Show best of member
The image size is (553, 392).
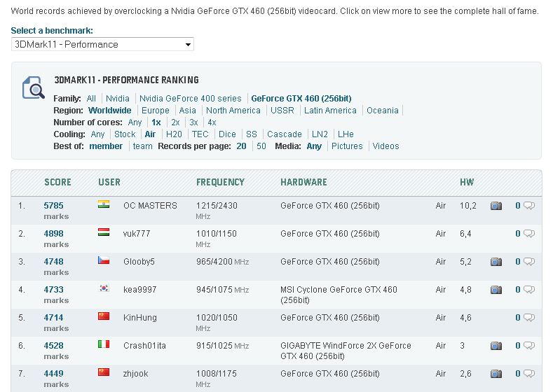(x=106, y=146)
